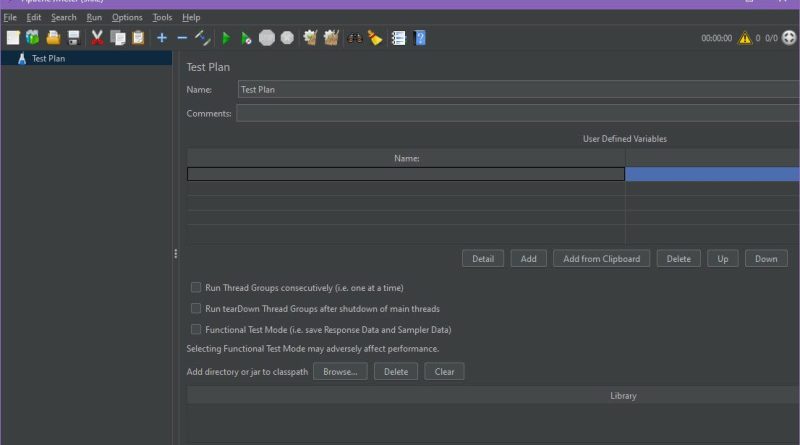Select the highlighted blue value cell
800x445 pixels.
(x=712, y=174)
